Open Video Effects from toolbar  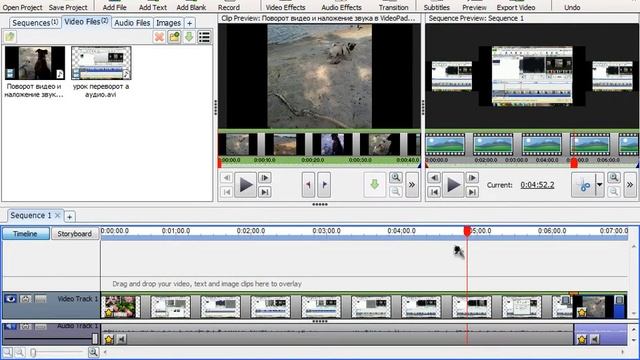tap(285, 7)
